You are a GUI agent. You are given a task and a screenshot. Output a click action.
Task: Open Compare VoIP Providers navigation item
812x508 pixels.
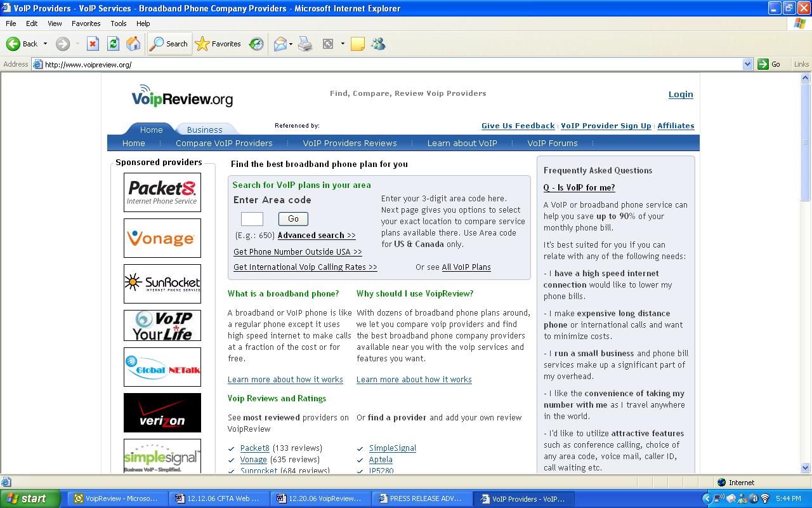(x=224, y=144)
